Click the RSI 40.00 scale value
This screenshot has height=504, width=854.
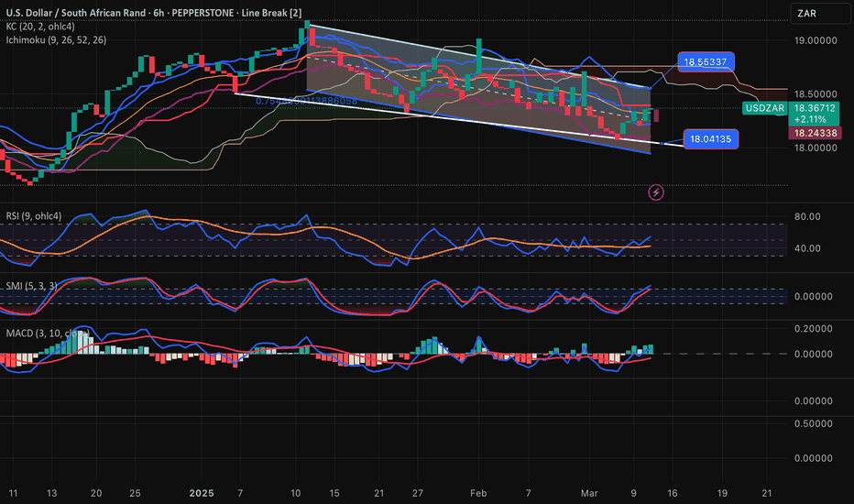tap(807, 248)
